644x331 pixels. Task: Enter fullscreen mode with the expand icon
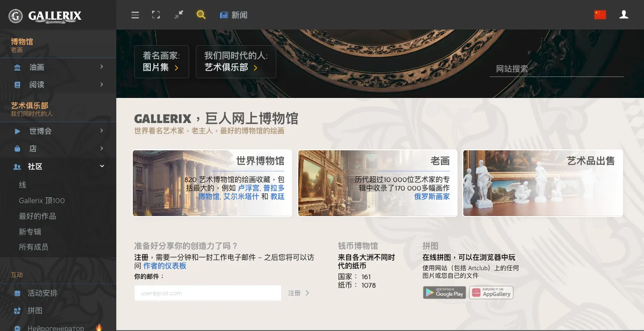point(156,15)
